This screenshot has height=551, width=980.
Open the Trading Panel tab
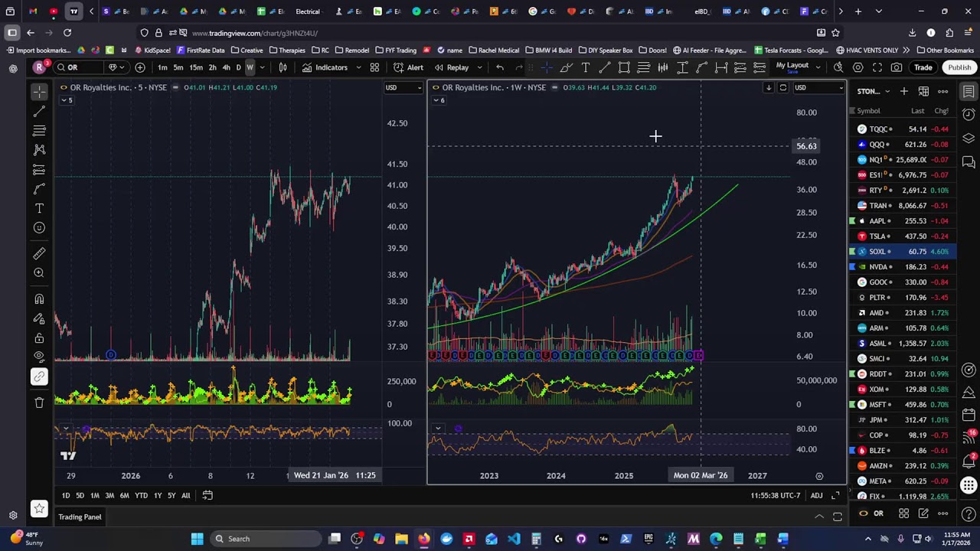point(80,517)
